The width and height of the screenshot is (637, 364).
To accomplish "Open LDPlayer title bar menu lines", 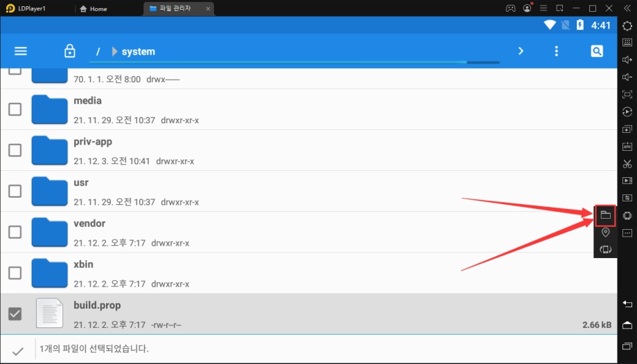I will coord(543,8).
